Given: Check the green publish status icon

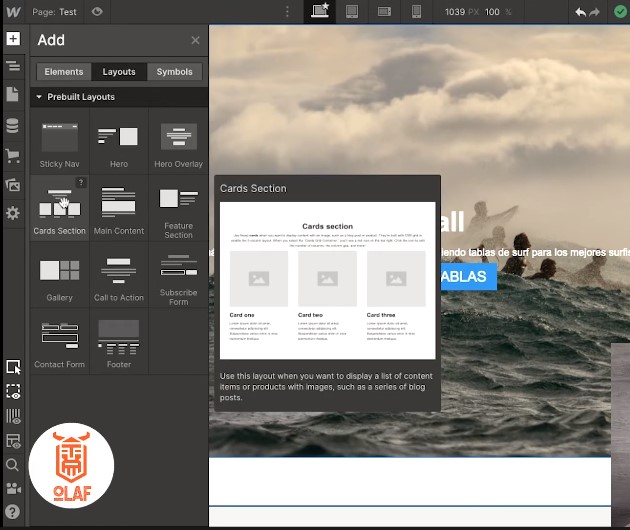Looking at the screenshot, I should 620,12.
